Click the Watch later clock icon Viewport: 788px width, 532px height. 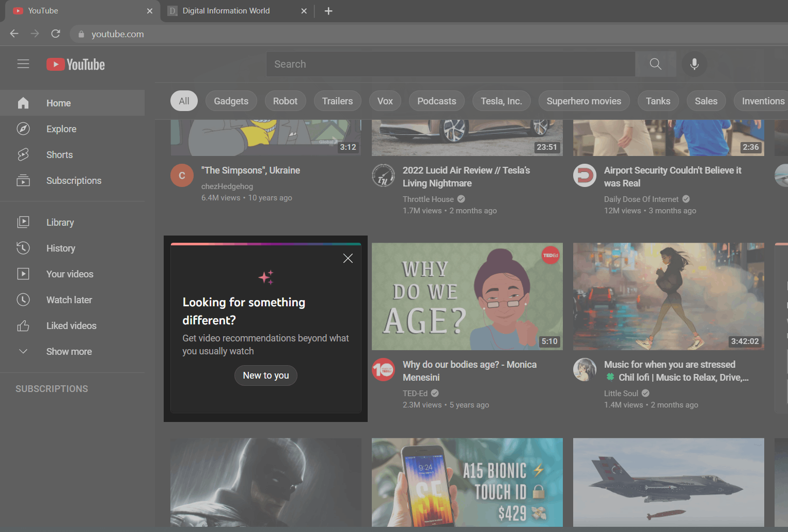click(x=23, y=300)
